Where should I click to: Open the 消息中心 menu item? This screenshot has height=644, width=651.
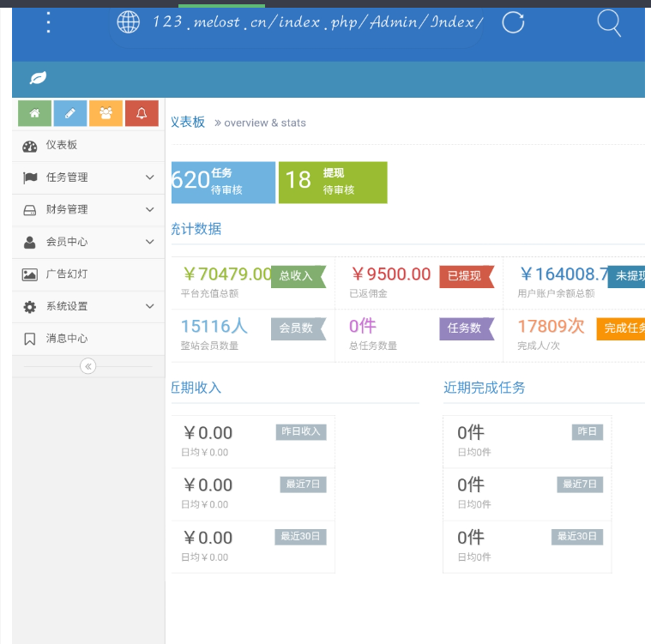pos(88,339)
